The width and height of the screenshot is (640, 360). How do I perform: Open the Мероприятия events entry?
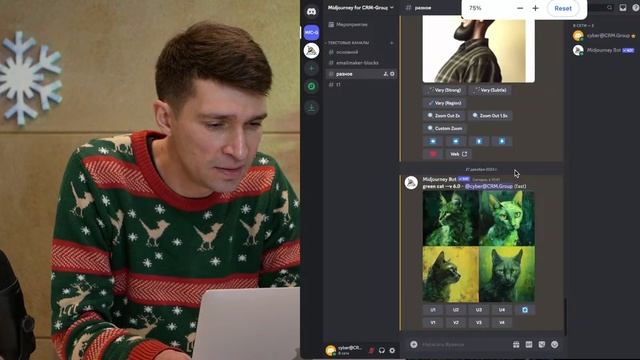pyautogui.click(x=348, y=24)
